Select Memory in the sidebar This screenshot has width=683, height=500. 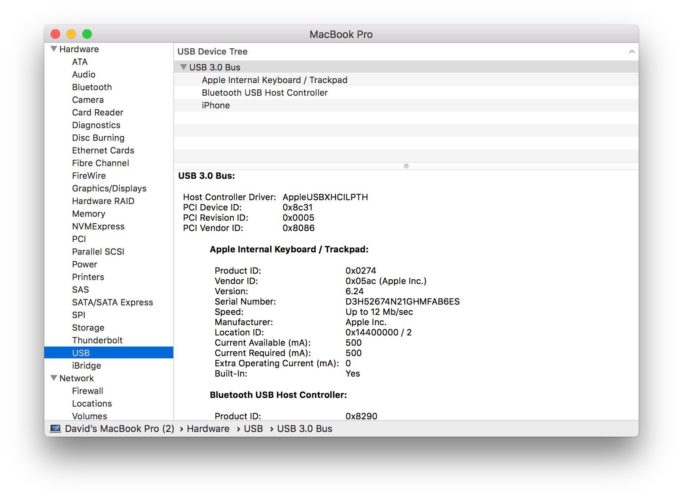point(88,213)
